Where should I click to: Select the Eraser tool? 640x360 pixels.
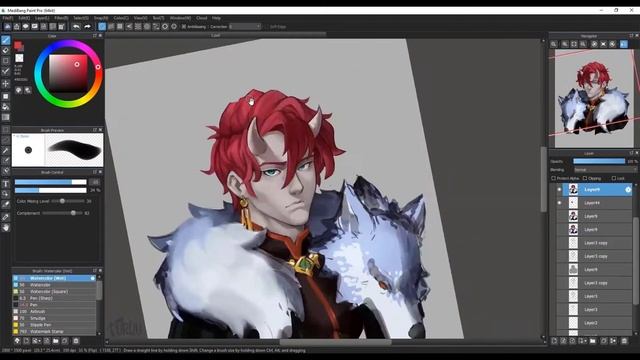click(x=6, y=50)
